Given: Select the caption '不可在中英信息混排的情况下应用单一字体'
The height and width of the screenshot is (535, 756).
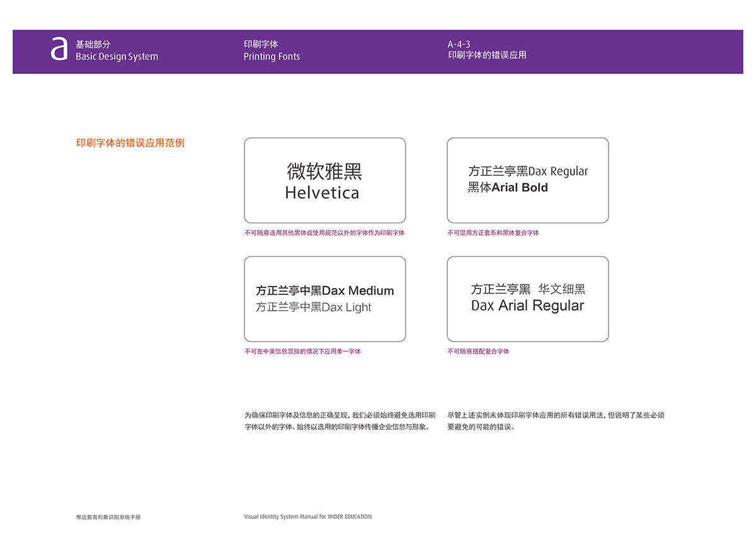Looking at the screenshot, I should [x=302, y=351].
